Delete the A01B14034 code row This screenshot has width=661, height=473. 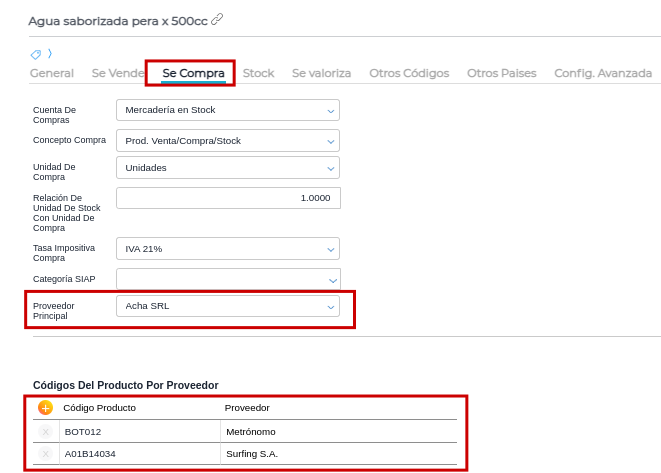[x=45, y=453]
